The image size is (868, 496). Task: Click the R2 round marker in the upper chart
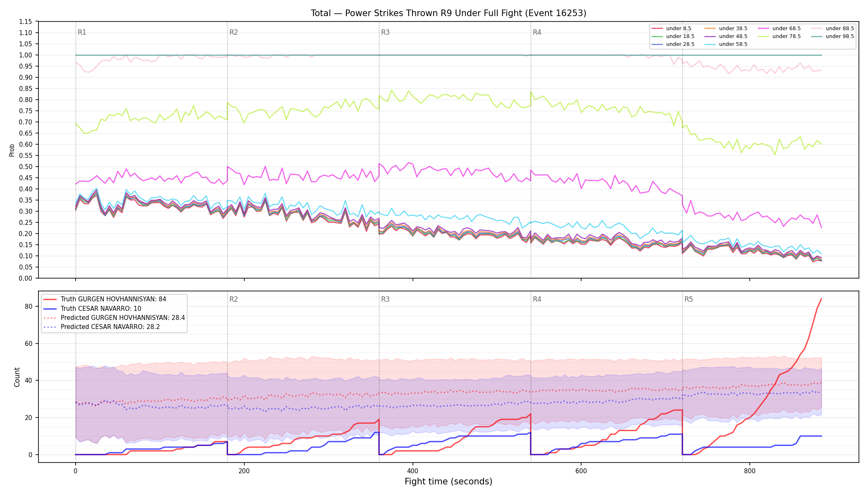[234, 32]
